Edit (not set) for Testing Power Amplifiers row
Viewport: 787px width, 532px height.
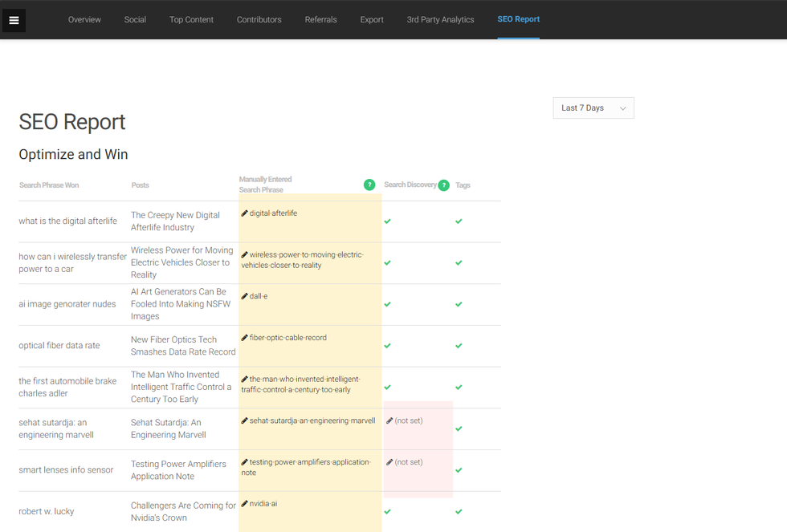pos(389,462)
